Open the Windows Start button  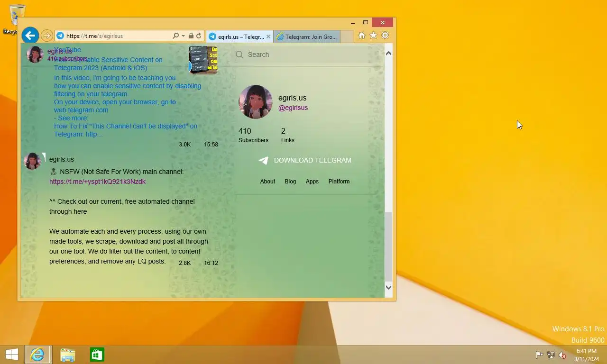[x=11, y=355]
